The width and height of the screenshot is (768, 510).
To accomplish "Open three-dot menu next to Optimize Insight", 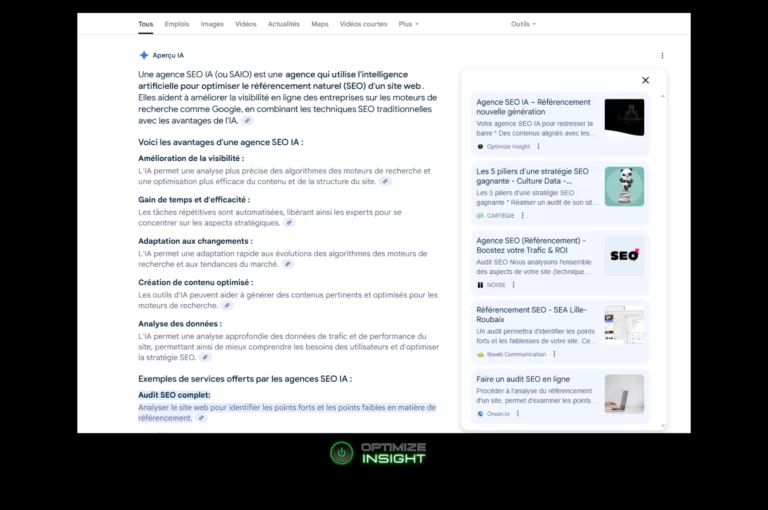I will coord(539,146).
